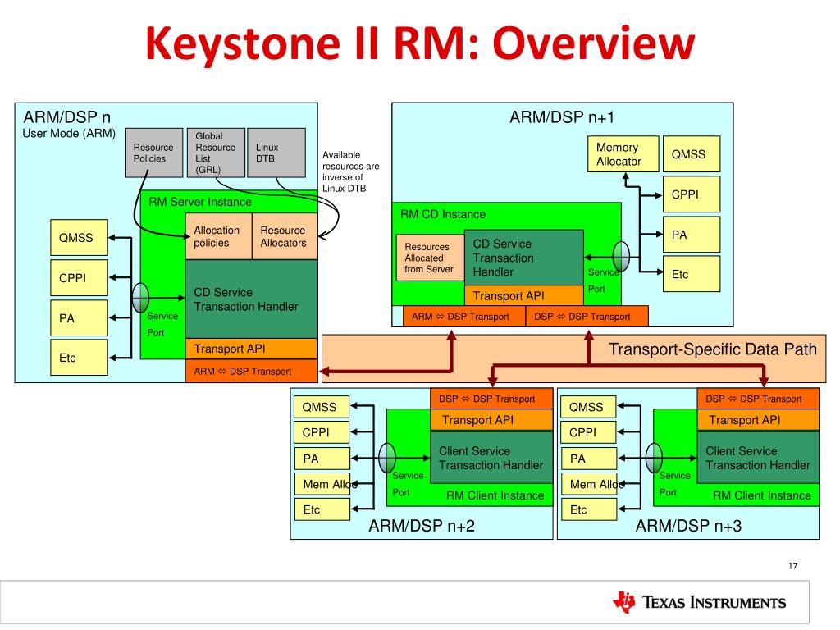
Task: Select the Resource Allocators box
Action: (285, 236)
